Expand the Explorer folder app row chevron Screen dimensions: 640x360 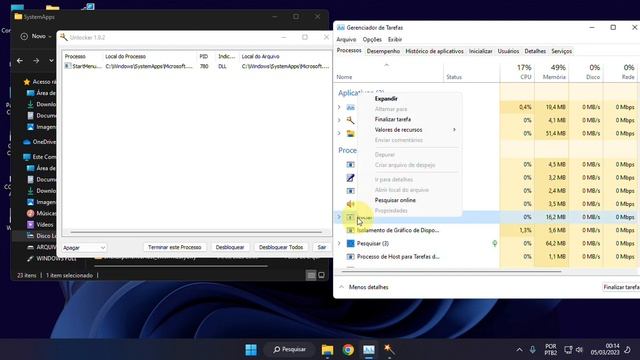339,133
